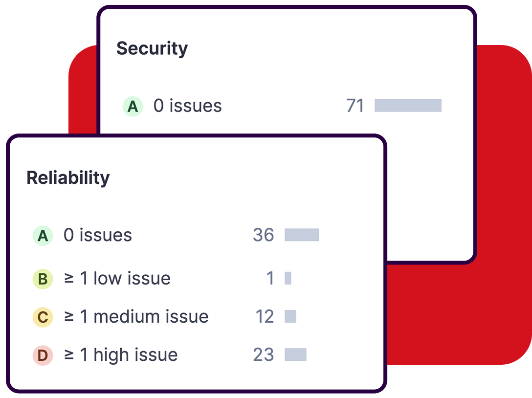Click the Reliability 36 distribution bar
Image resolution: width=532 pixels, height=398 pixels.
[302, 235]
